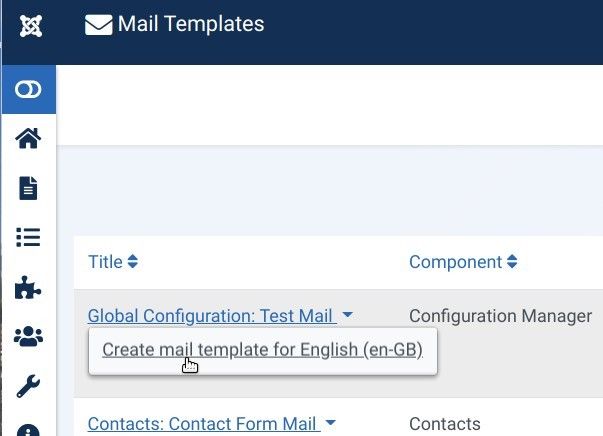Collapse the Global Configuration: Test Mail dropdown caret

(x=347, y=316)
